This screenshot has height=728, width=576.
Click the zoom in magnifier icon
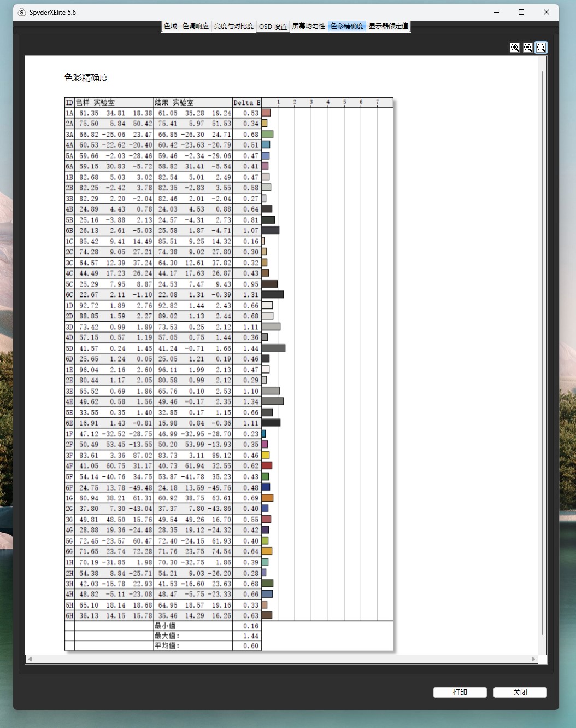[x=515, y=48]
